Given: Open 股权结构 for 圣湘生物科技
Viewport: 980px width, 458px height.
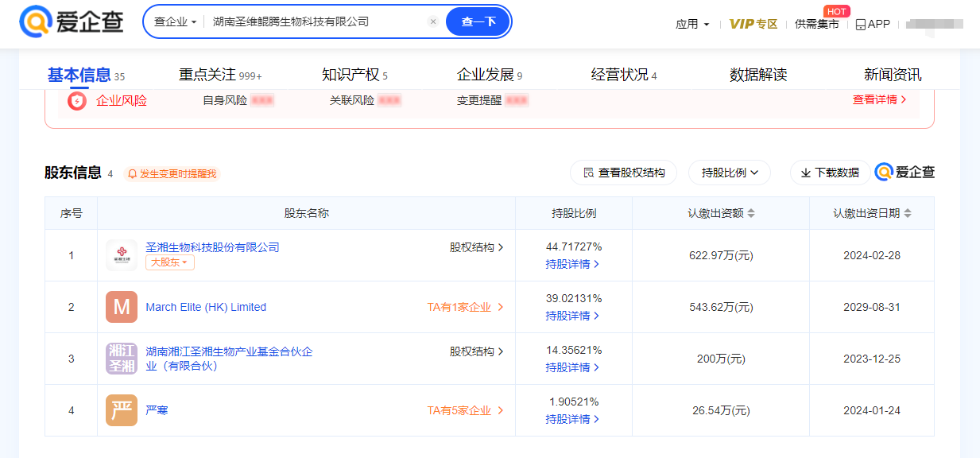Looking at the screenshot, I should [477, 247].
